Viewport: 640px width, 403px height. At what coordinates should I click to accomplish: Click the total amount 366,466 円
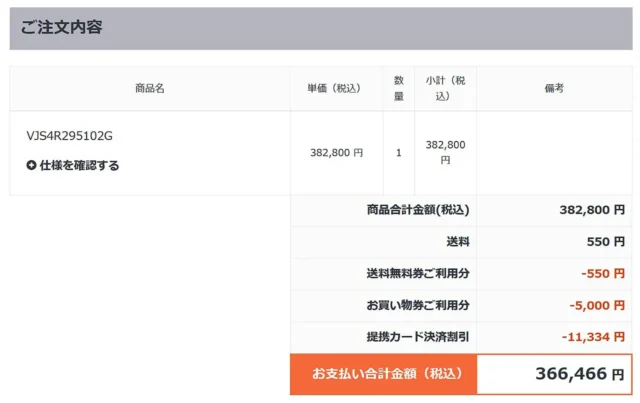[579, 375]
